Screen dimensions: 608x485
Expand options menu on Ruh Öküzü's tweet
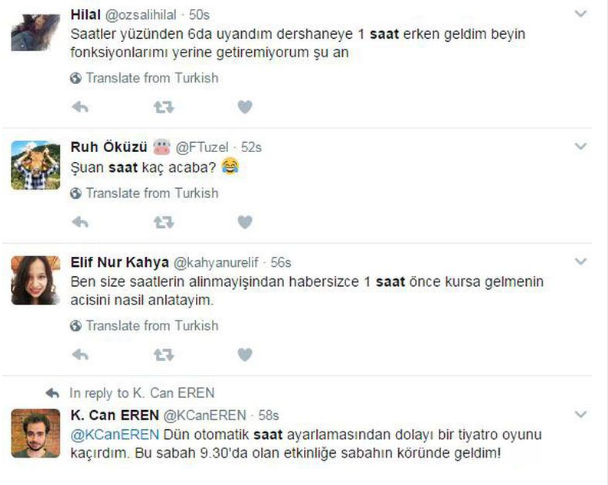[580, 146]
